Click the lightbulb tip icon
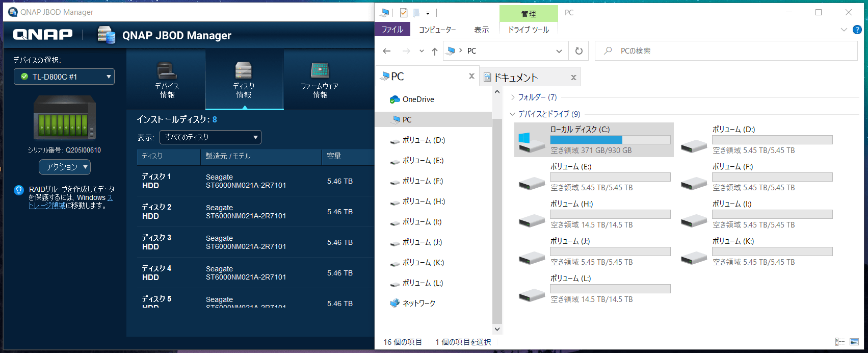 coord(19,191)
